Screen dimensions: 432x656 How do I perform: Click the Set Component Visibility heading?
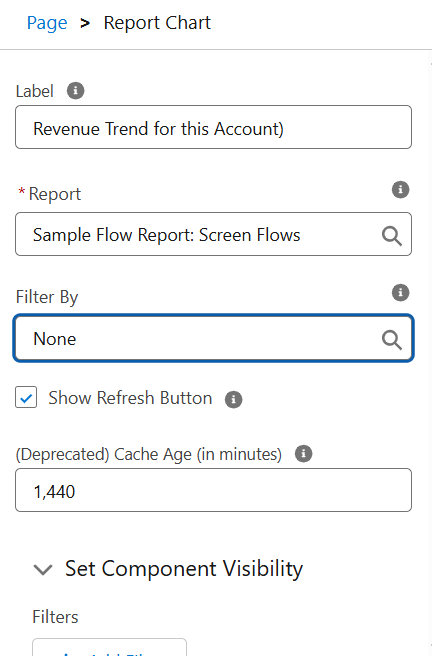(x=184, y=569)
